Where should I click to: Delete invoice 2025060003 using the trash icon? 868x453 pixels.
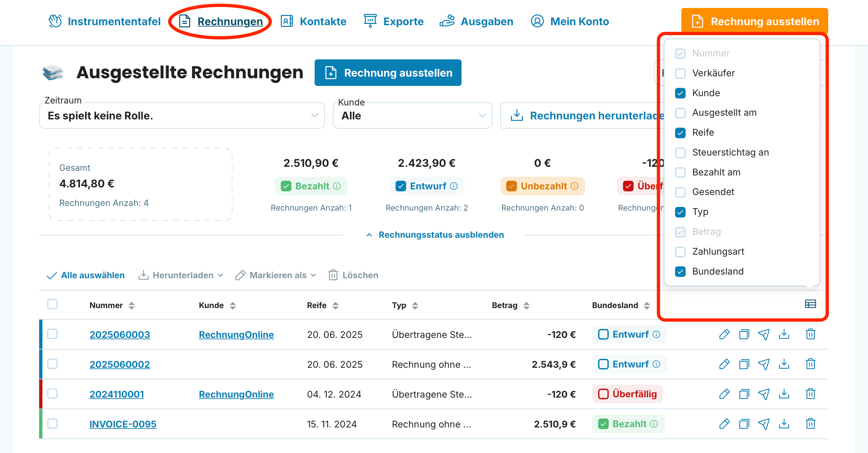click(x=810, y=334)
